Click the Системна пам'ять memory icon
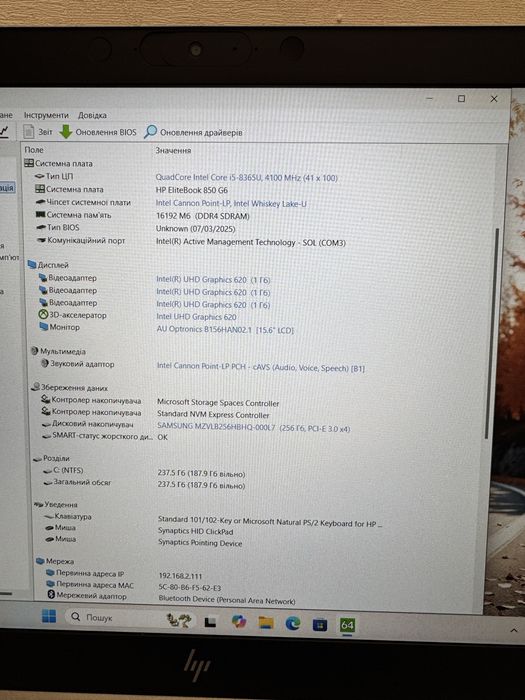525x700 pixels. pyautogui.click(x=41, y=215)
